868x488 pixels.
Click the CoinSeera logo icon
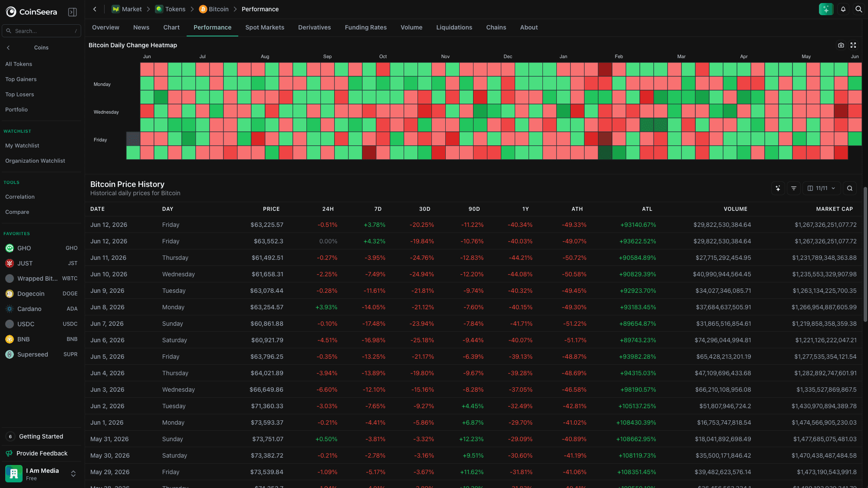[x=11, y=12]
